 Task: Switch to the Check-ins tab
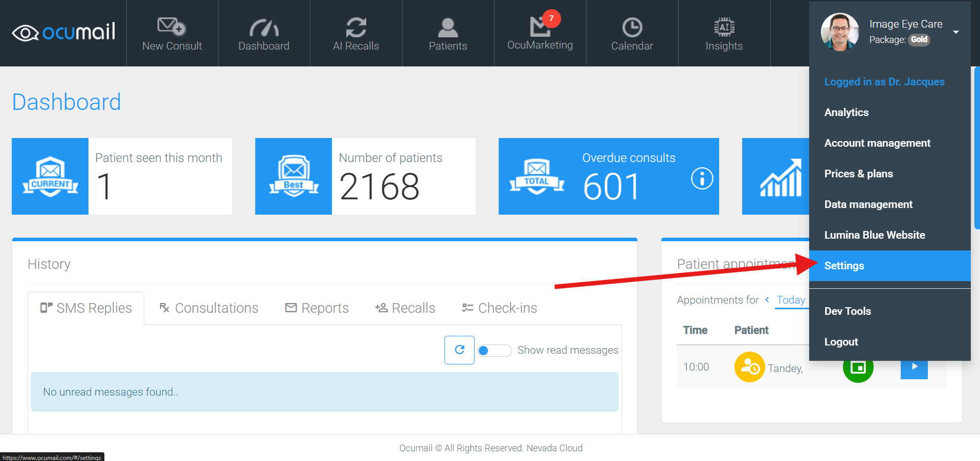[499, 308]
